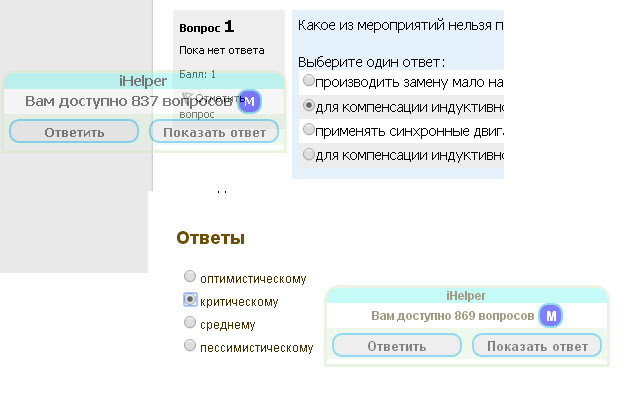Click "Показать ответ" in the upper iHelper panel
The height and width of the screenshot is (400, 640).
(214, 131)
